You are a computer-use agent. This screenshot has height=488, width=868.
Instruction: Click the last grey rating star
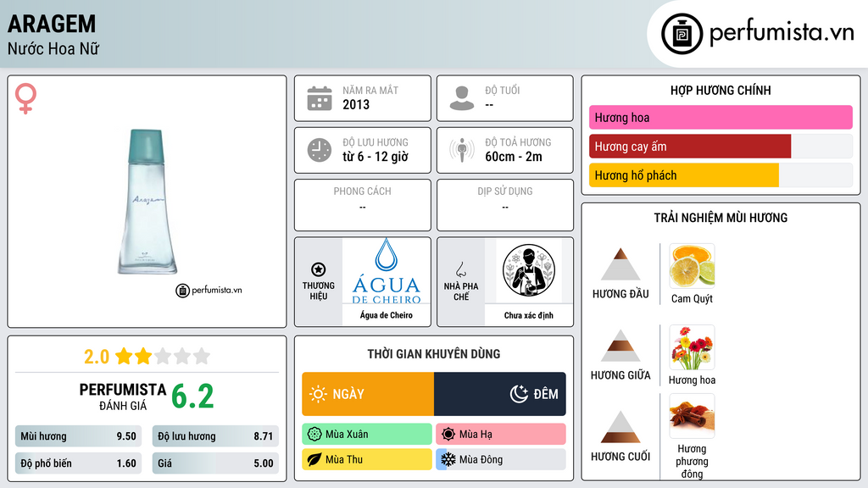point(202,357)
